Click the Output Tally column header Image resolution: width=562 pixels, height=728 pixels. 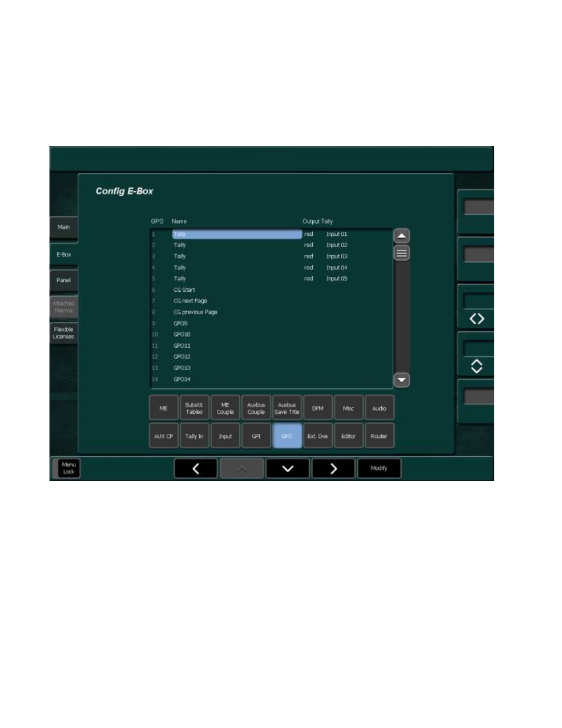(x=318, y=222)
